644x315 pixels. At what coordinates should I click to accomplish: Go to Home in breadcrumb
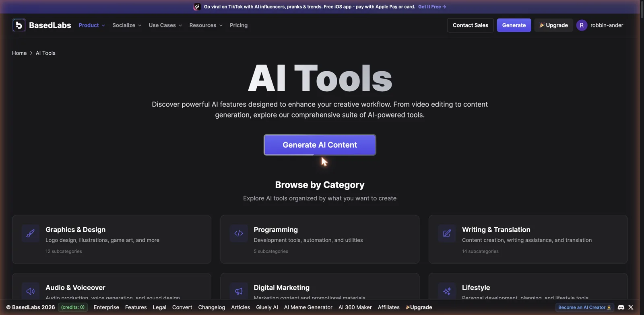[19, 53]
